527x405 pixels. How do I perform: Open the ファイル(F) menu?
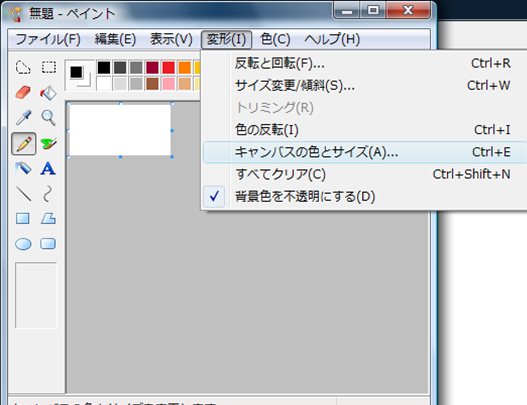click(x=48, y=39)
